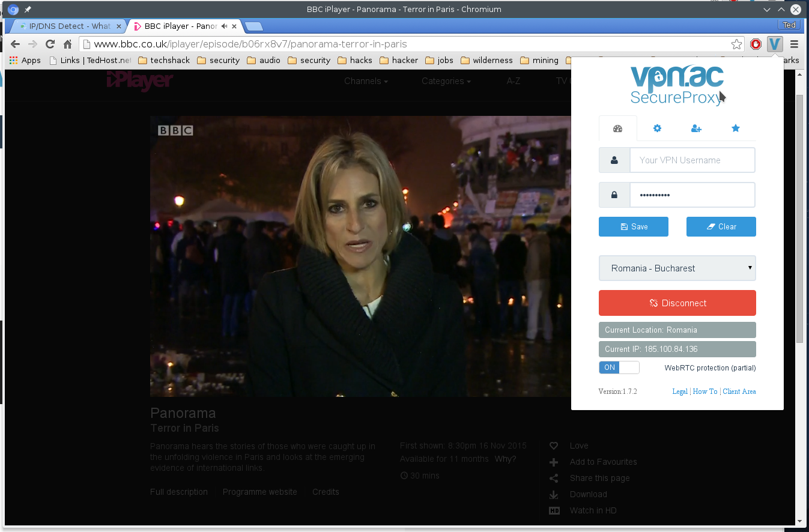Open the settings gear tab in VPN.ac popup
This screenshot has width=809, height=532.
coord(657,128)
